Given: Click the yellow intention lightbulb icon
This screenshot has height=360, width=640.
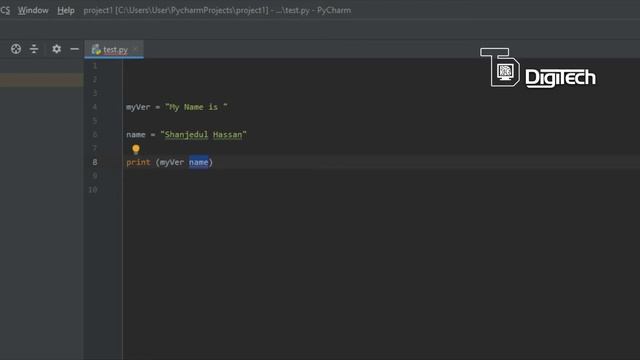Looking at the screenshot, I should 136,149.
